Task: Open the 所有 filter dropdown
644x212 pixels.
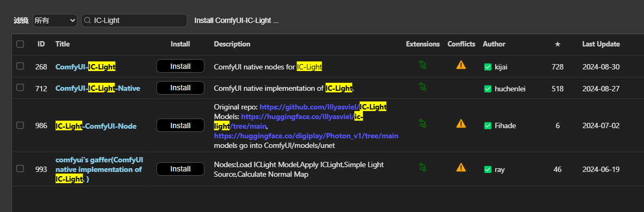Action: (55, 20)
